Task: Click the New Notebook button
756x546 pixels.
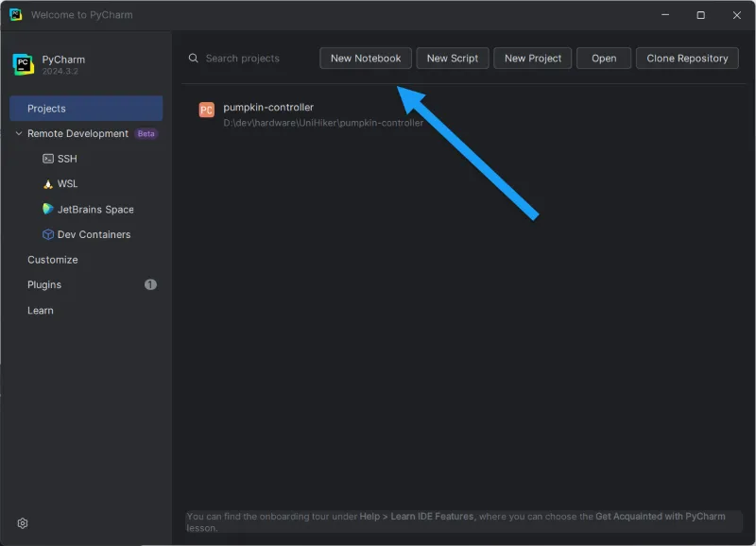Action: click(x=366, y=59)
